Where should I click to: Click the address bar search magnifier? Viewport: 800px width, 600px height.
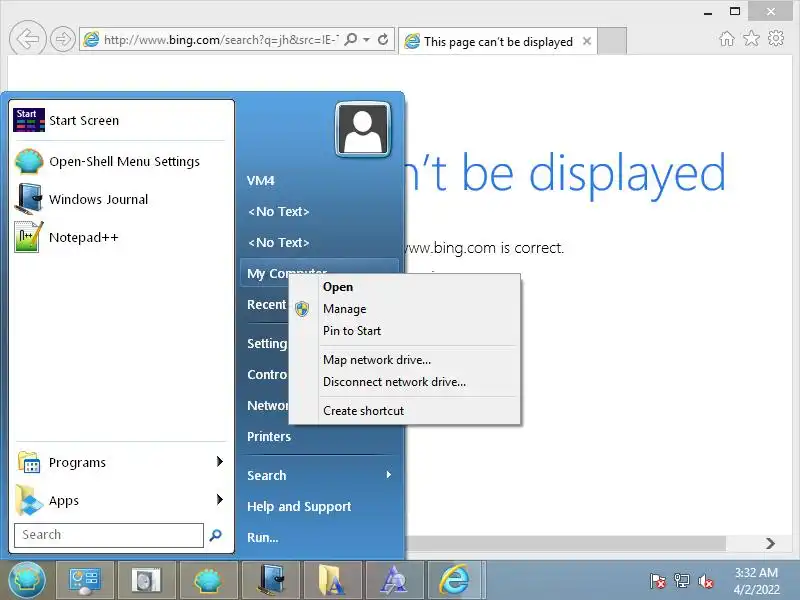coord(351,39)
